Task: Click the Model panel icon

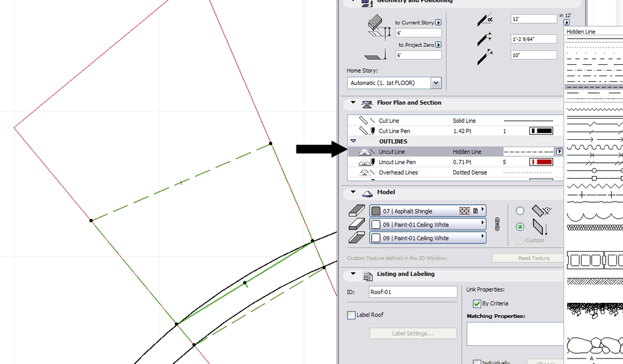Action: pyautogui.click(x=367, y=194)
